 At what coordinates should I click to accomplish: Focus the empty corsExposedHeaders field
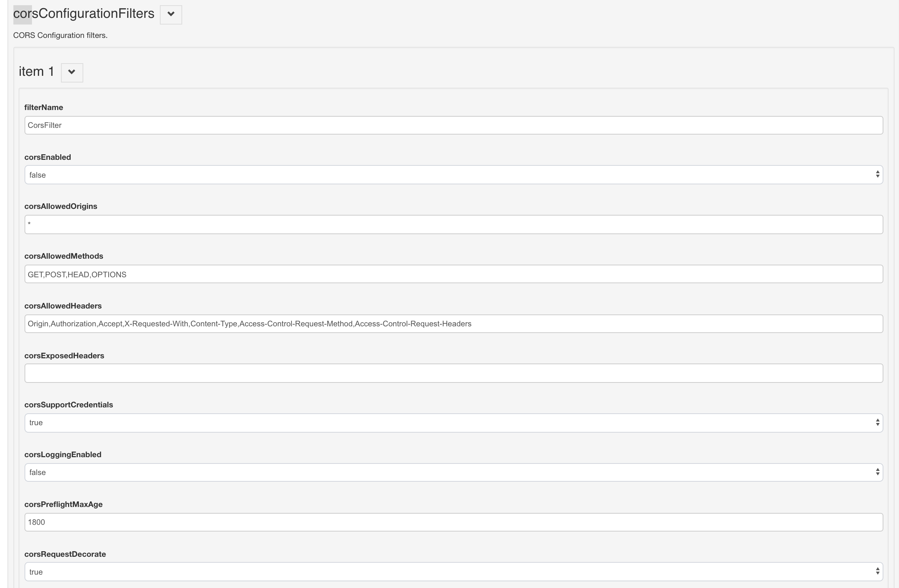tap(453, 373)
